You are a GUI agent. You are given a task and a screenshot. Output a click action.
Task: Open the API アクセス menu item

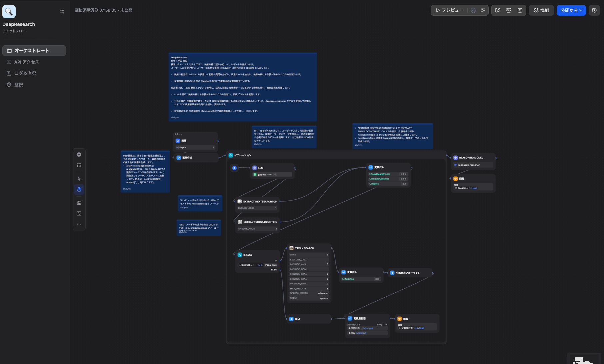[27, 62]
